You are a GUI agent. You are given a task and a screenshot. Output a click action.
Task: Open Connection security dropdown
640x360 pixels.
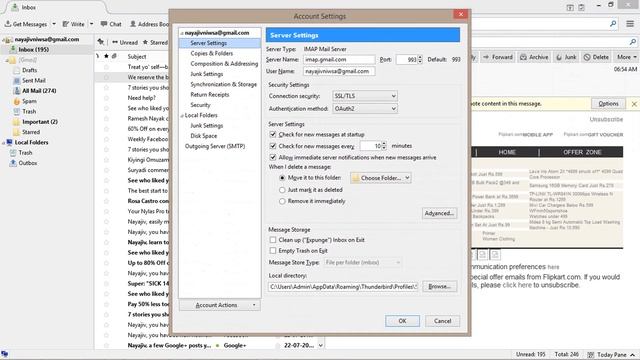pos(364,96)
